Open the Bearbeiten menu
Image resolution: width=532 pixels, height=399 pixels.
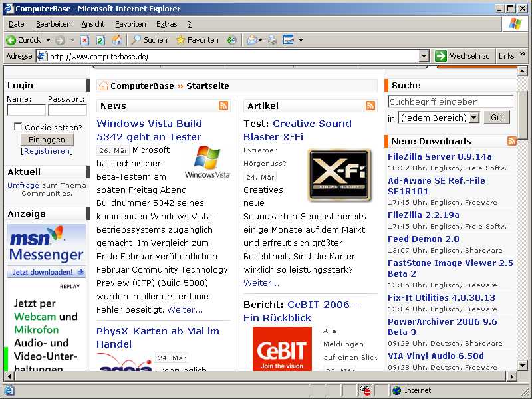point(53,24)
